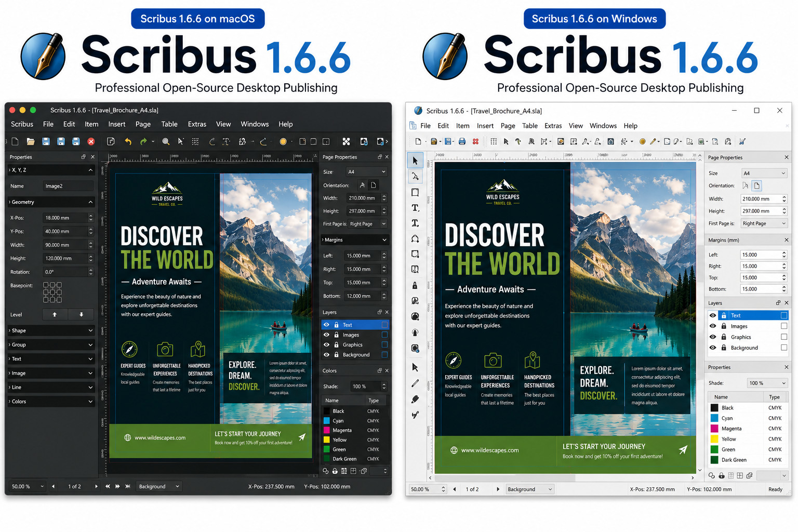Open Background layer dropdown in Windows status bar

pos(529,489)
